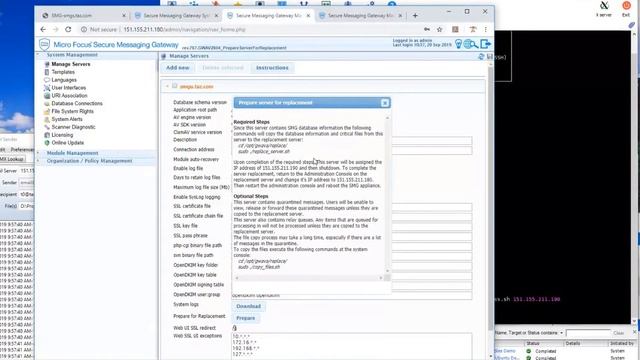640x360 pixels.
Task: Click the Clear button in background app
Action: (618, 333)
